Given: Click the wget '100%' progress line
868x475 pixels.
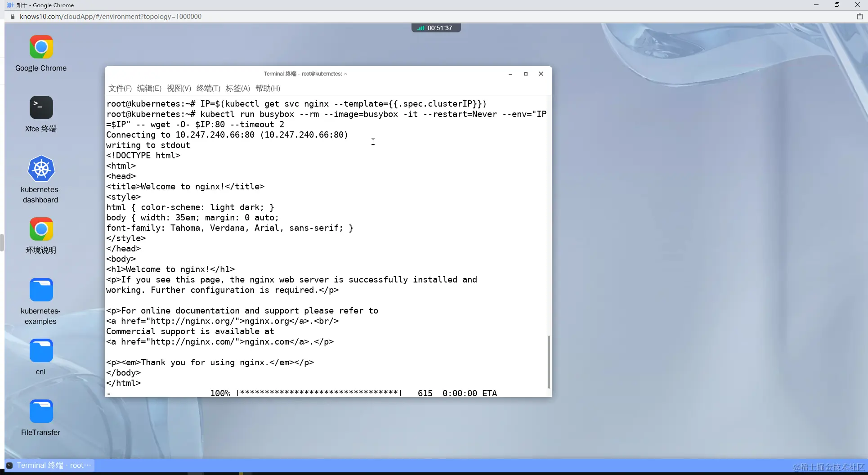Looking at the screenshot, I should tap(301, 393).
